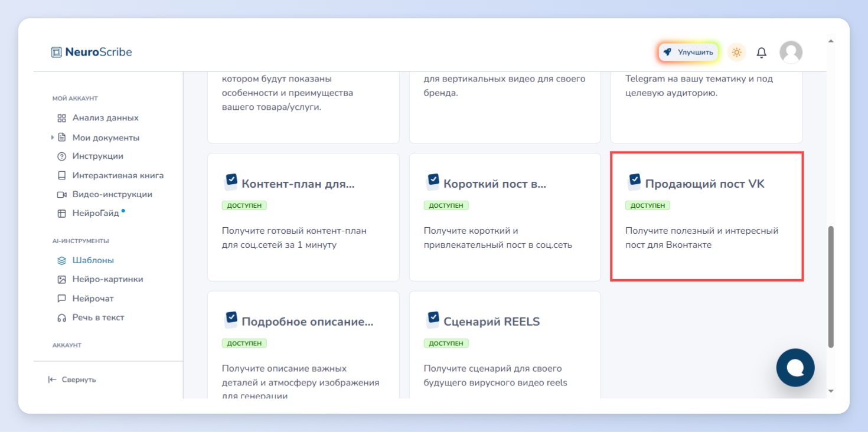Click the Нейрочат speech bubble icon
Image resolution: width=868 pixels, height=432 pixels.
[61, 299]
